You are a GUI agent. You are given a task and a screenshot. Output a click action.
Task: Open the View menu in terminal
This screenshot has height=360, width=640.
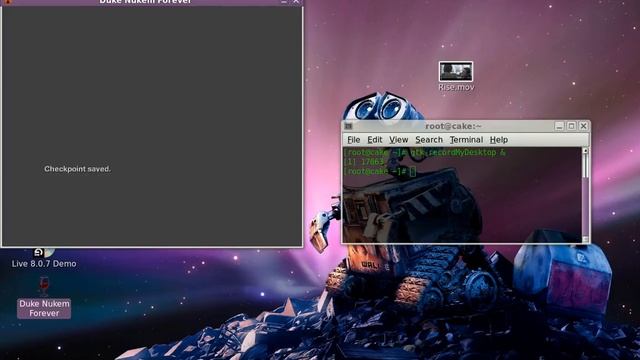tap(398, 140)
